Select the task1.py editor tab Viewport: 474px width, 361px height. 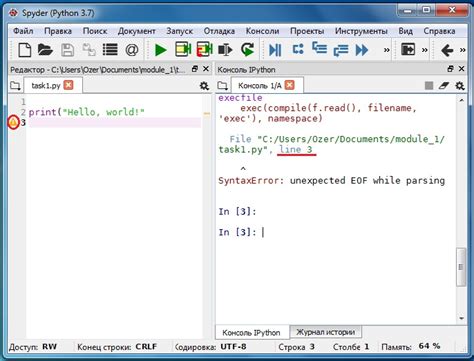click(x=46, y=86)
